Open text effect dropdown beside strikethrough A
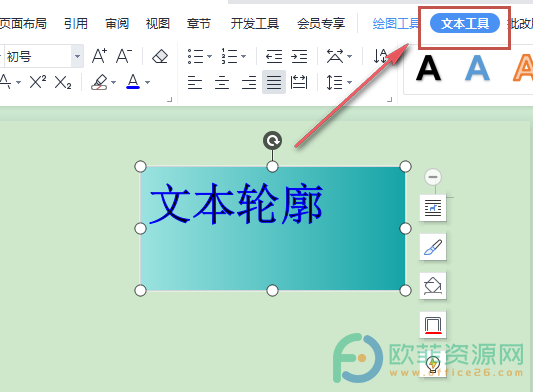 click(18, 82)
